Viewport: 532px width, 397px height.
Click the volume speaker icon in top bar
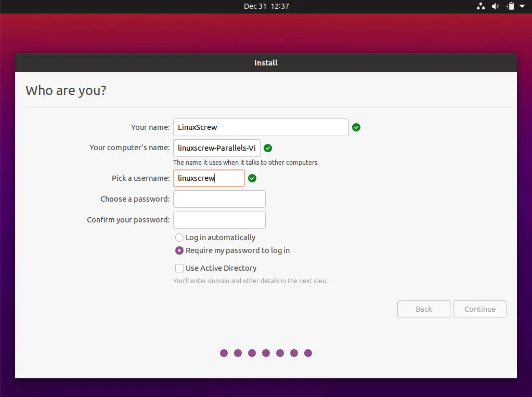496,6
